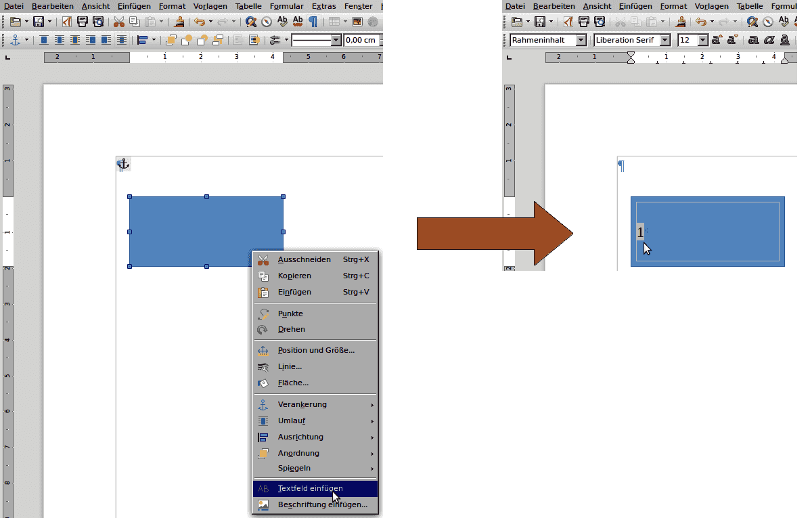Viewport: 812px width, 518px height.
Task: Toggle italic text formatting
Action: coord(769,40)
